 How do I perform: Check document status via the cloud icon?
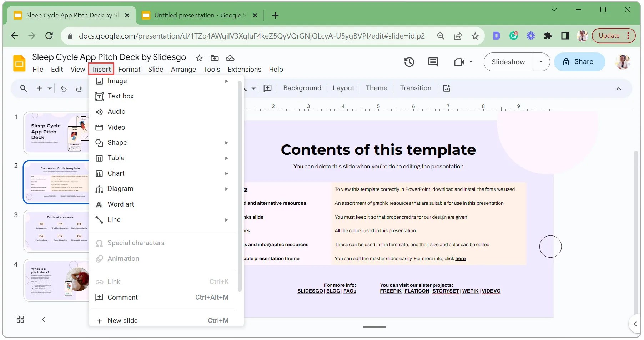[x=230, y=58]
